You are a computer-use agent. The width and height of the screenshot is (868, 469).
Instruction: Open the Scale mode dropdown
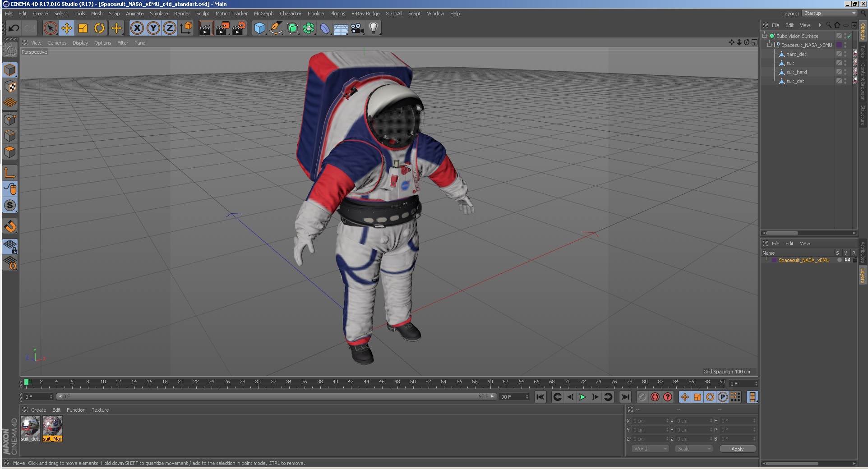click(693, 449)
